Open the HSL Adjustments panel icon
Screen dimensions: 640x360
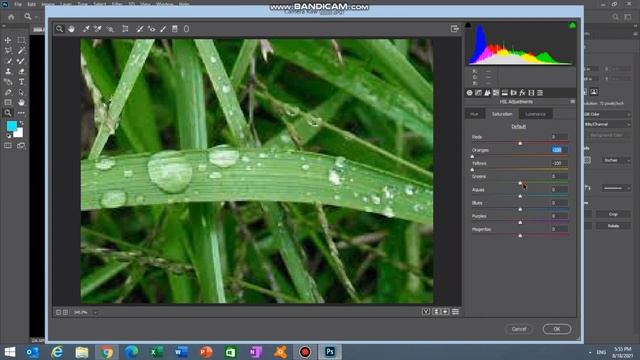pos(496,93)
